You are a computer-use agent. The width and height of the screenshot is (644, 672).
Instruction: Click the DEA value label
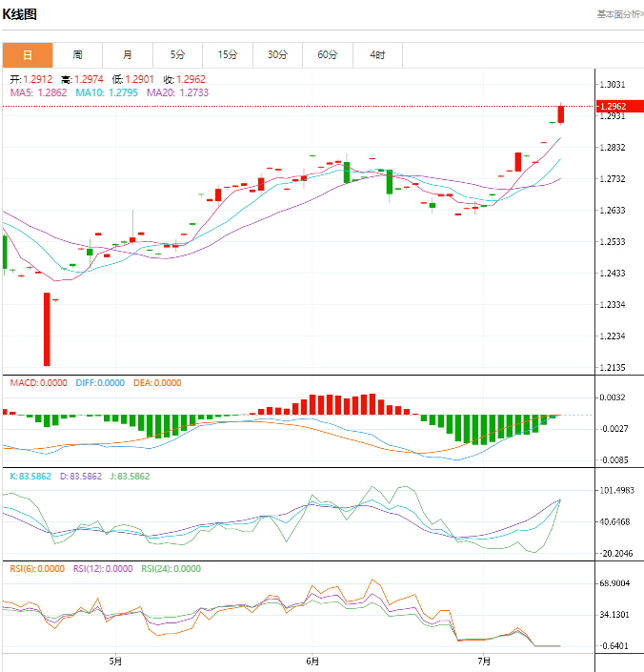[x=156, y=382]
